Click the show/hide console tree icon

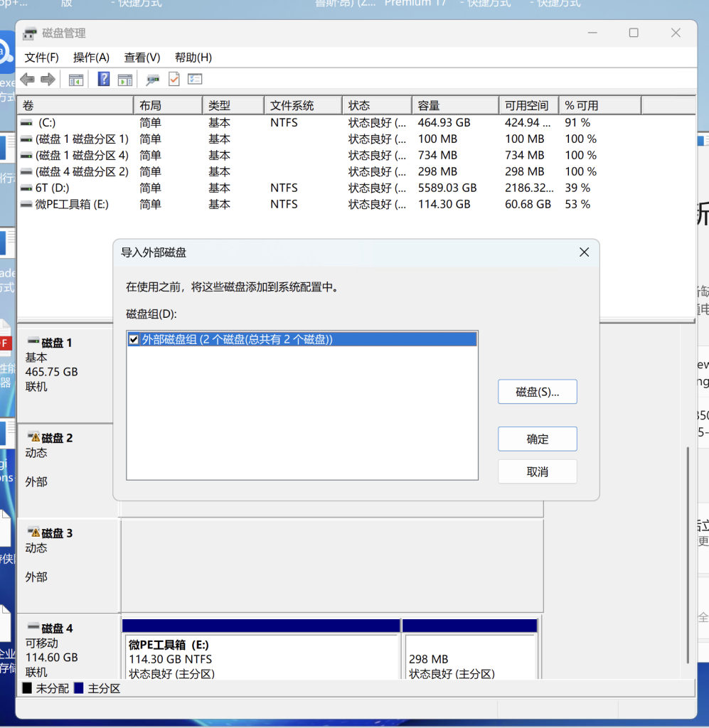pos(76,79)
